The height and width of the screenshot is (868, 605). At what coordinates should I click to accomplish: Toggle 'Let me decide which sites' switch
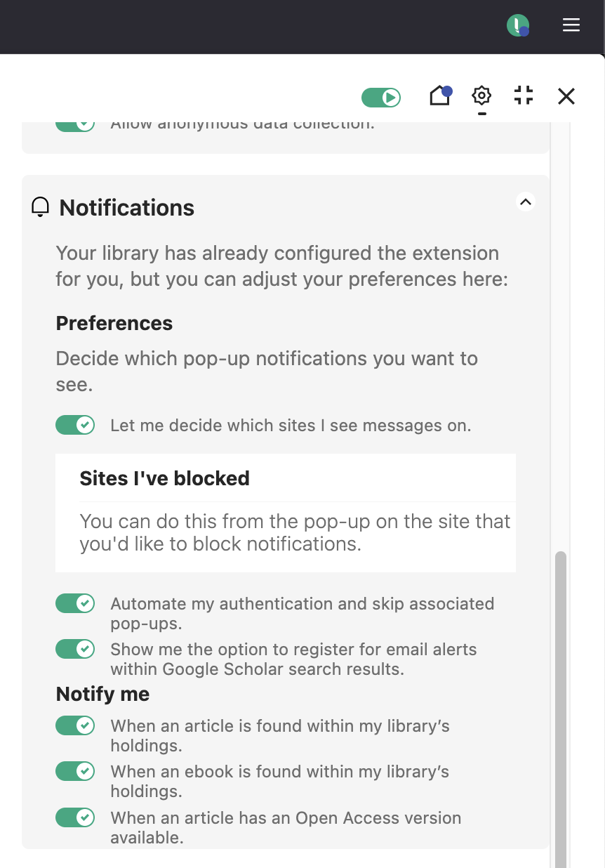[x=75, y=425]
